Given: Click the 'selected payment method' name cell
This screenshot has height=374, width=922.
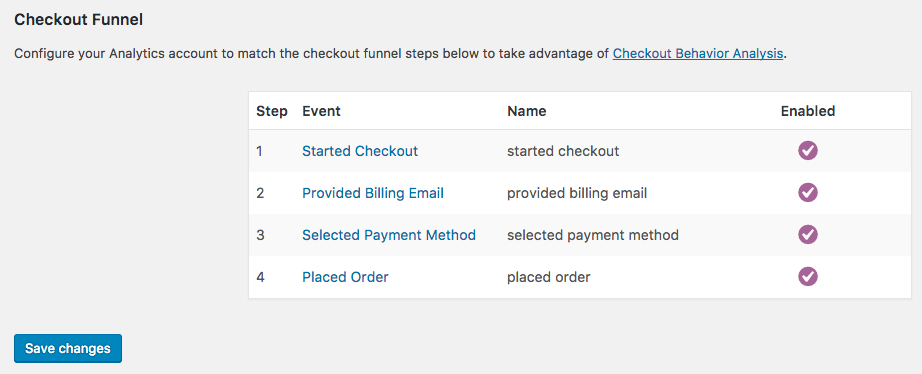Looking at the screenshot, I should [593, 235].
